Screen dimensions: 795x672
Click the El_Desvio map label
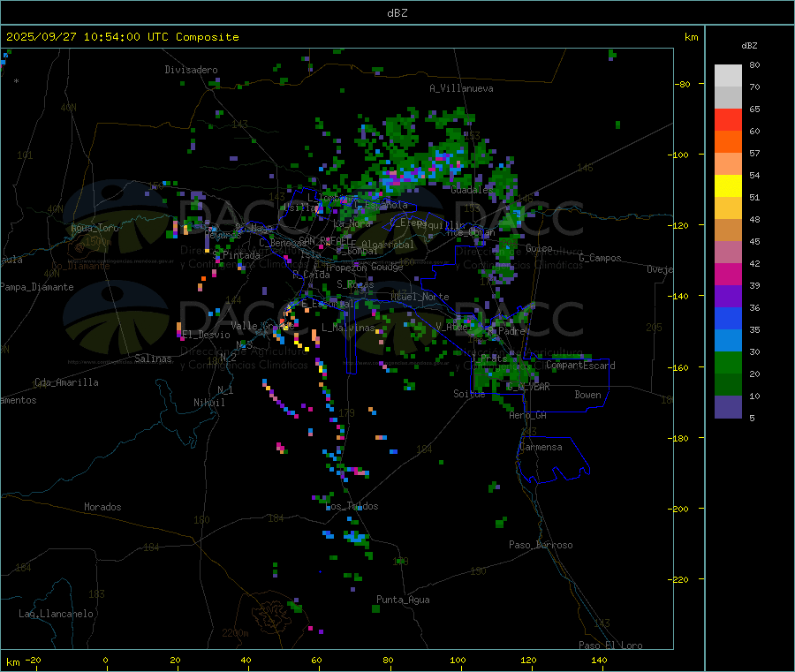coord(207,335)
